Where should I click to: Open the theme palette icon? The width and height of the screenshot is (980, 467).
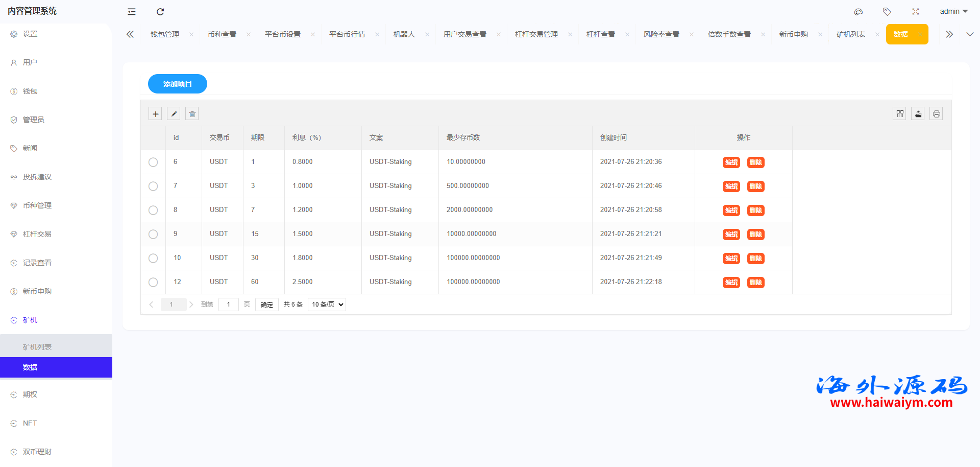(859, 12)
